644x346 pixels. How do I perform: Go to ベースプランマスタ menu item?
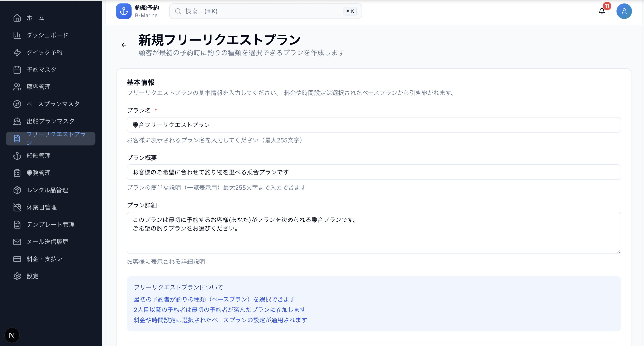(53, 104)
